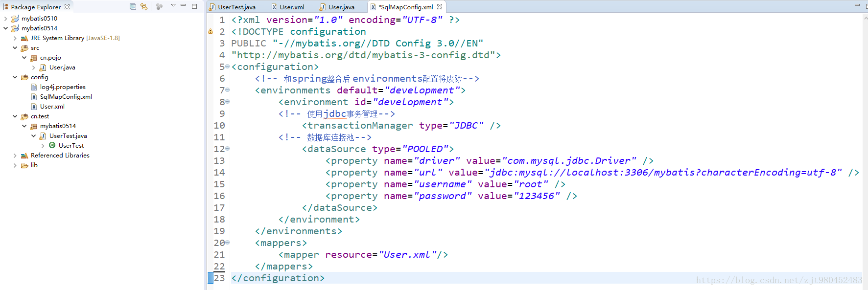
Task: Click the config folder icon
Action: click(24, 77)
